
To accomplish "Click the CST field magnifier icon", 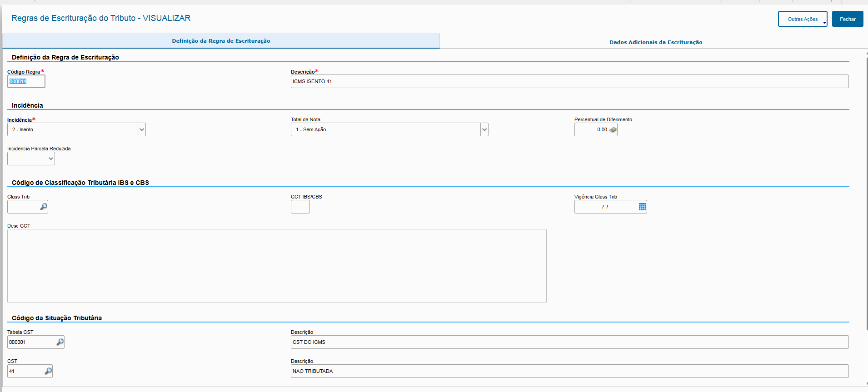I will click(48, 371).
